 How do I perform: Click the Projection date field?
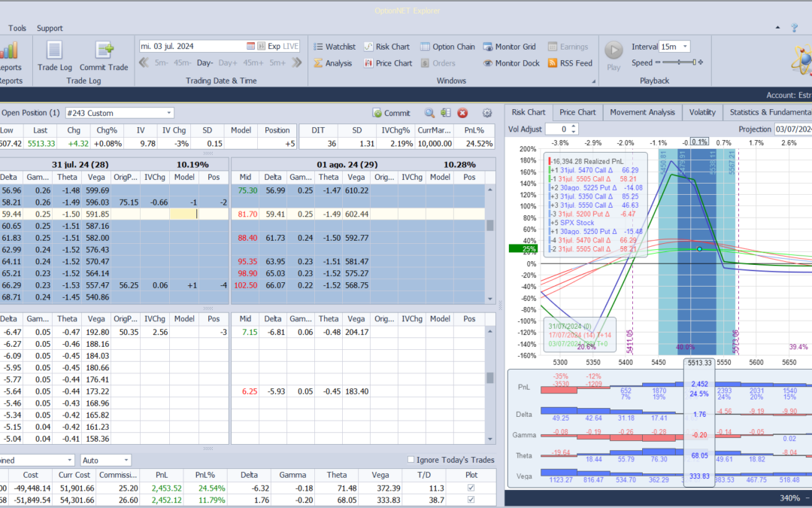point(792,129)
